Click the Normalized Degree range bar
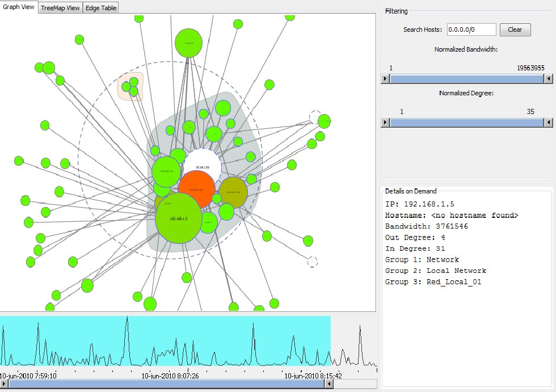The height and width of the screenshot is (392, 556). pos(466,123)
